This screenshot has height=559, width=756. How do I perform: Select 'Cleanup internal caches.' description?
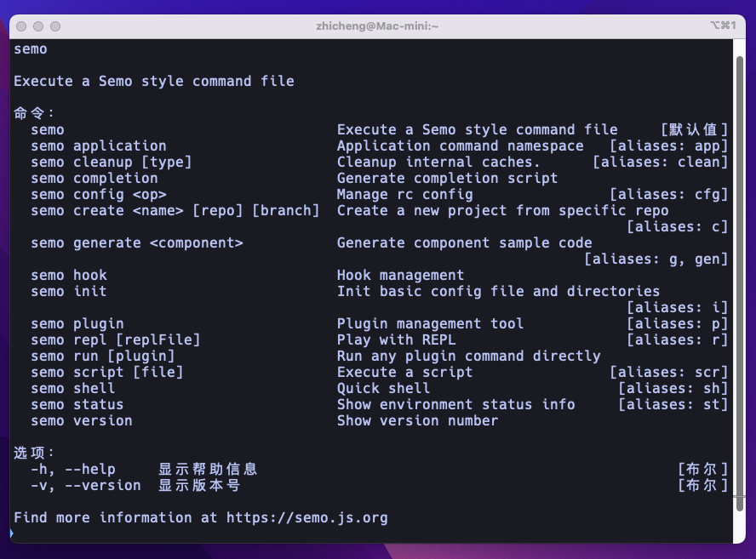pos(438,162)
